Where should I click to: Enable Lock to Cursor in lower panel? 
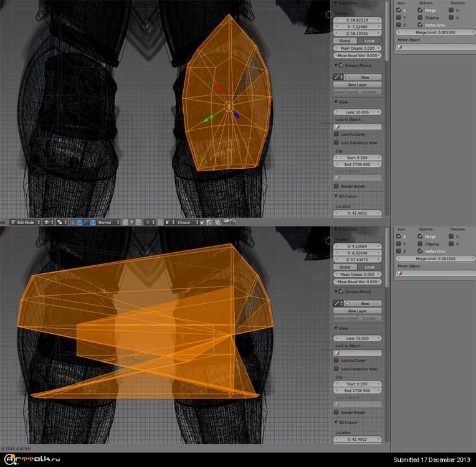pos(336,360)
